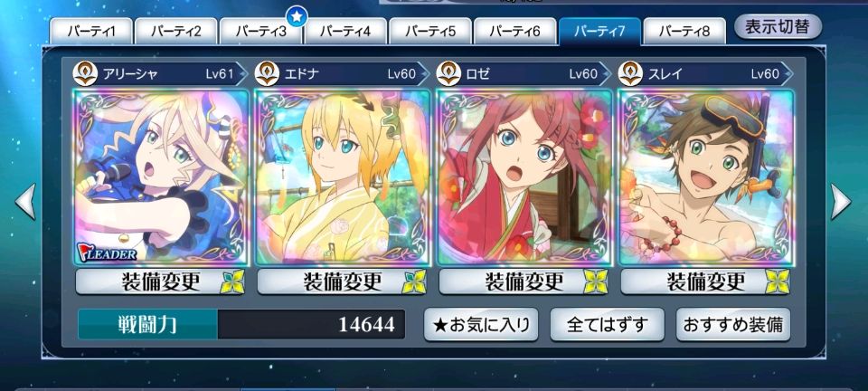The image size is (868, 391).
Task: Click the emblem icon beside エドナ
Action: pyautogui.click(x=267, y=73)
